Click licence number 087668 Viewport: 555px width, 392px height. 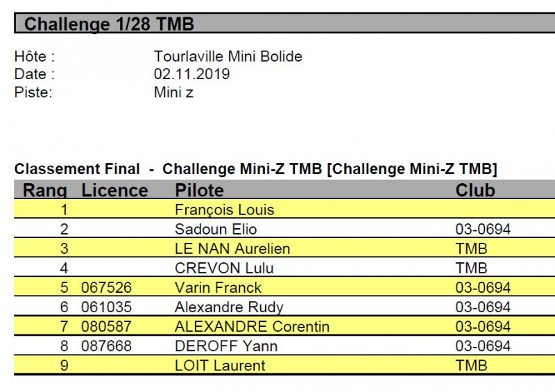[x=106, y=346]
